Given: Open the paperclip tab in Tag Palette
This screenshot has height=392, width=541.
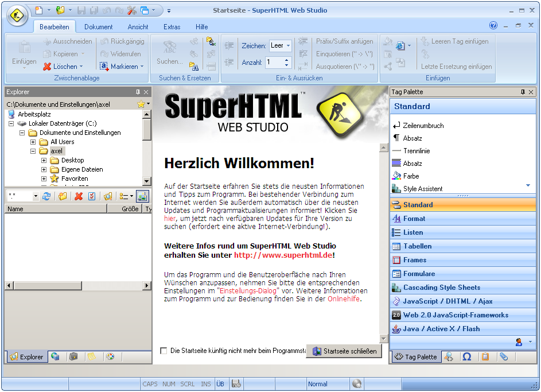Looking at the screenshot, I should (x=504, y=356).
